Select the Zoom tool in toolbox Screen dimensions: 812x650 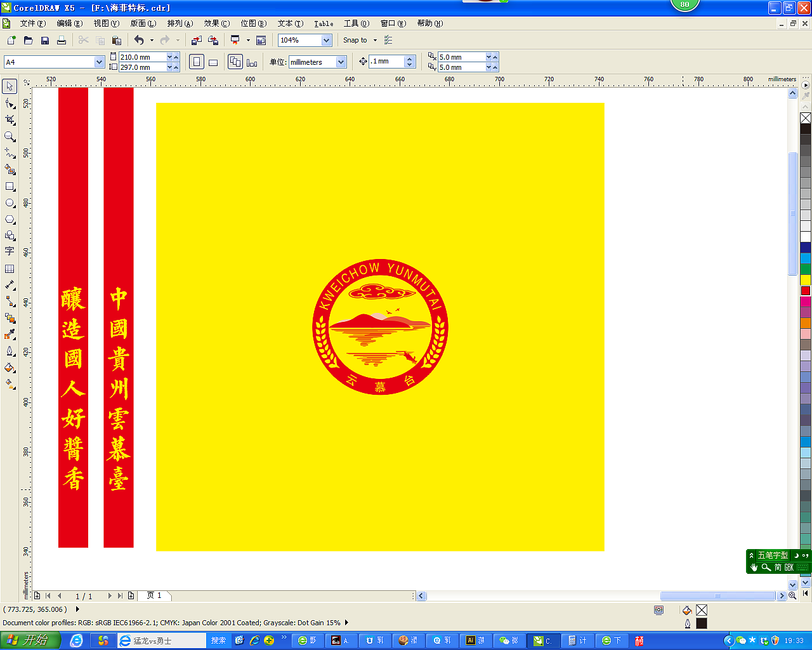tap(10, 136)
